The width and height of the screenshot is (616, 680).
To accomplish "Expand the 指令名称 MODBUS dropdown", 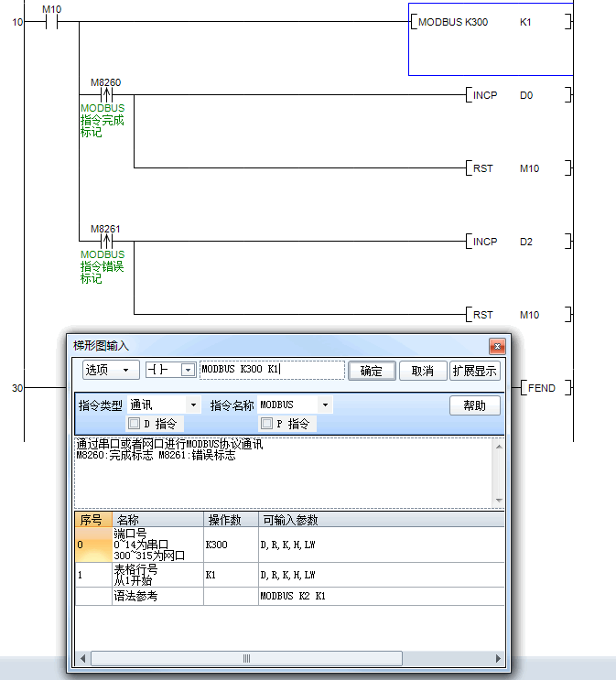I will click(x=325, y=405).
